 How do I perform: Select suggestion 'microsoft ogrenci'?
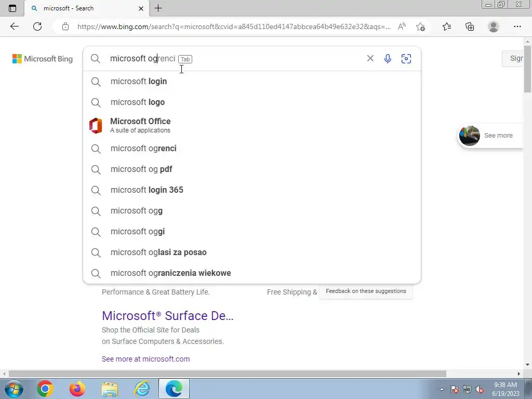252,149
